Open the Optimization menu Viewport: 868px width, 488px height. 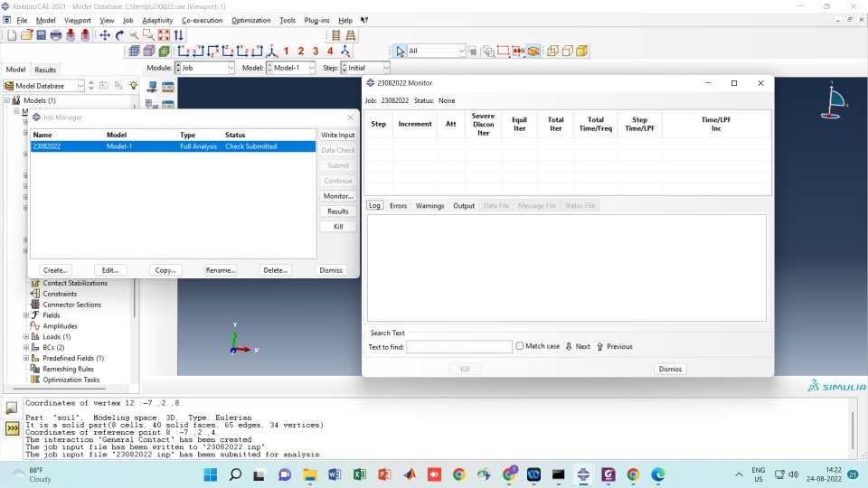coord(250,20)
